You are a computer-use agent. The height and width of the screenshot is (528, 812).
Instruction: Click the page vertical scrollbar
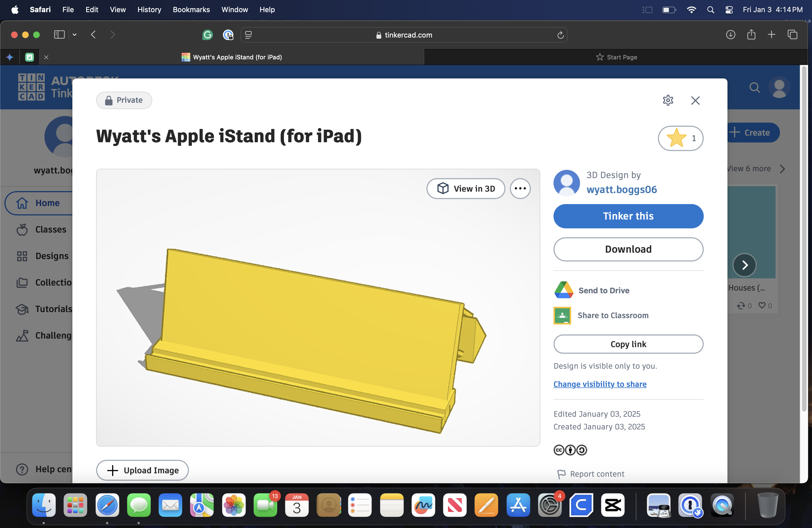coord(804,239)
